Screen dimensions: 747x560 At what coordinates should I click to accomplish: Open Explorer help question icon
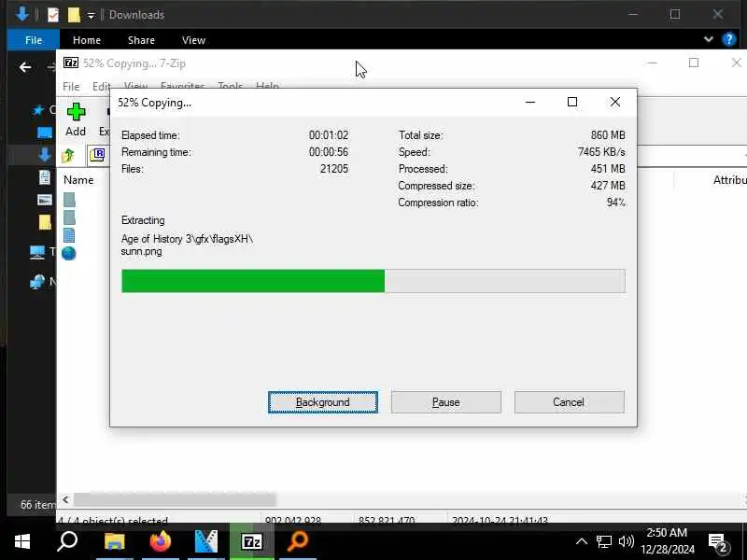click(x=729, y=39)
